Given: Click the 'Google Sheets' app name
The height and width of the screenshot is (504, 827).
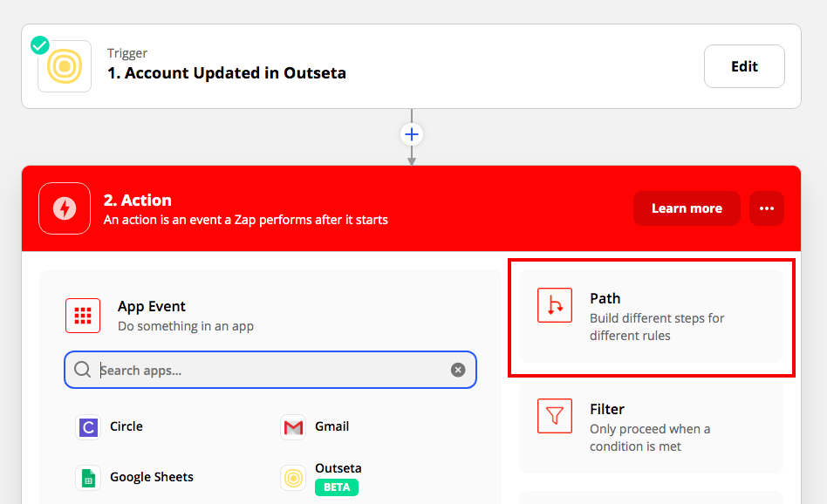Looking at the screenshot, I should 152,477.
